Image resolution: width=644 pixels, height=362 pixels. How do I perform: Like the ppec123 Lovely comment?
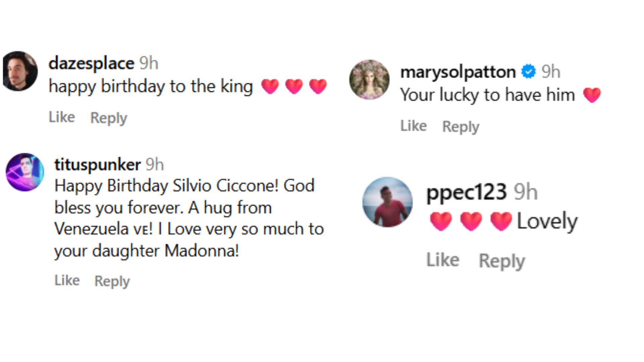(442, 260)
